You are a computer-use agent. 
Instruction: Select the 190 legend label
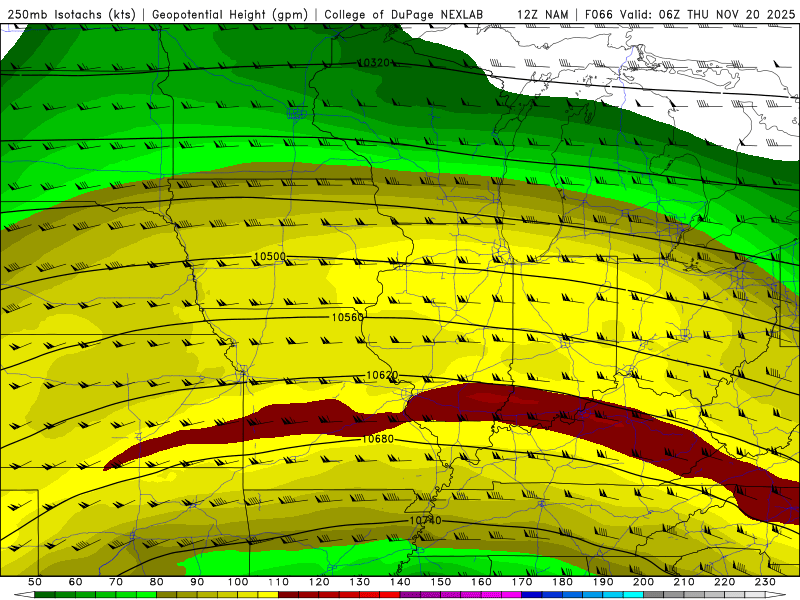coord(603,582)
